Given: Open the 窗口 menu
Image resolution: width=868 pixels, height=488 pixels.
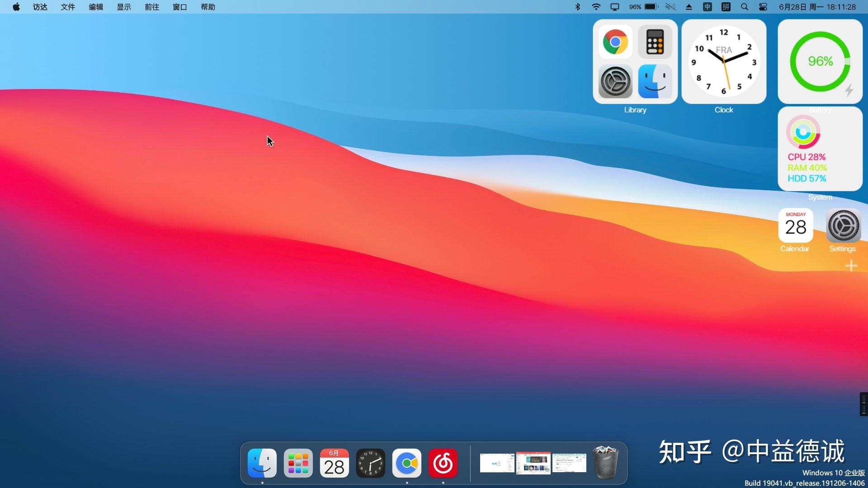Looking at the screenshot, I should [x=180, y=7].
